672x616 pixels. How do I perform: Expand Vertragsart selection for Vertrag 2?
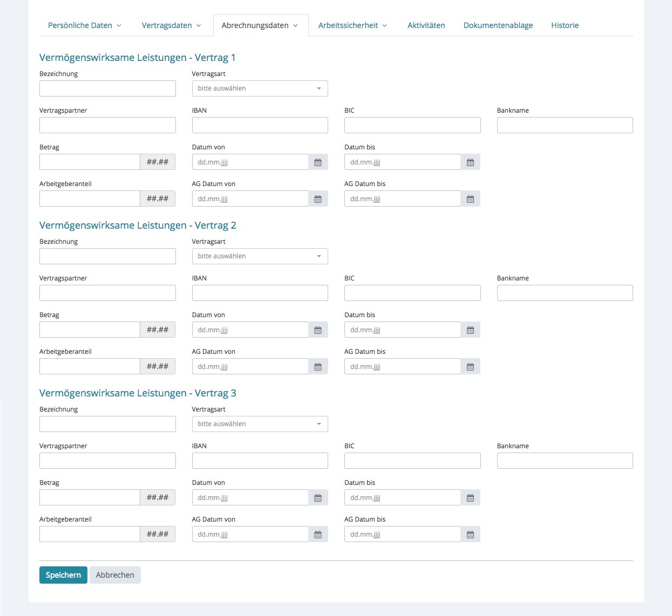click(x=260, y=256)
